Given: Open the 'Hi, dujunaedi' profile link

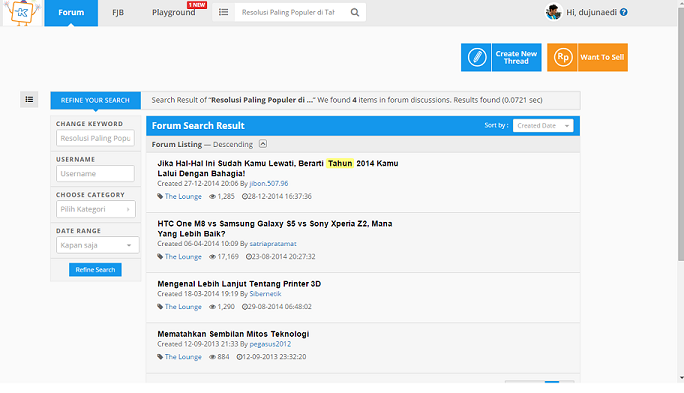Looking at the screenshot, I should tap(591, 12).
